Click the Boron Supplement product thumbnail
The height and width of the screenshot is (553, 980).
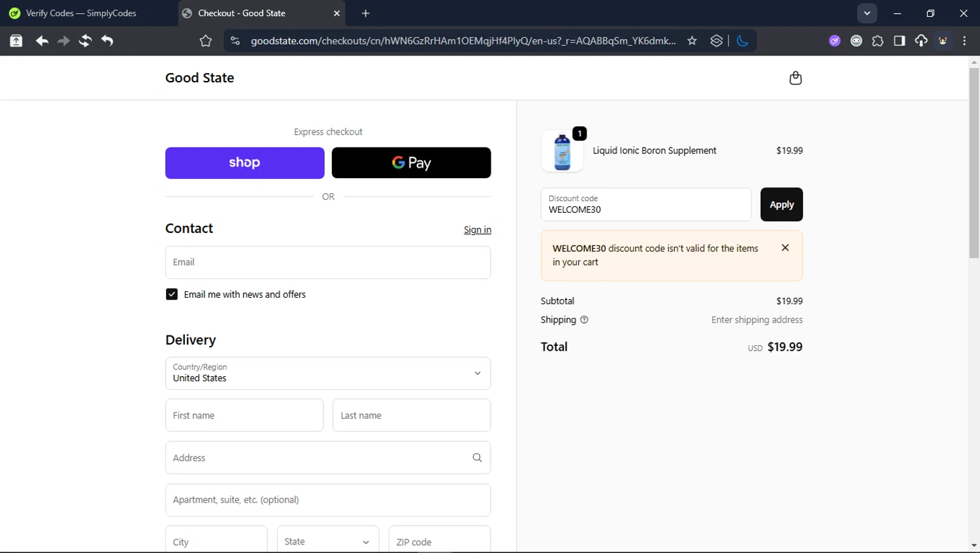coord(562,151)
